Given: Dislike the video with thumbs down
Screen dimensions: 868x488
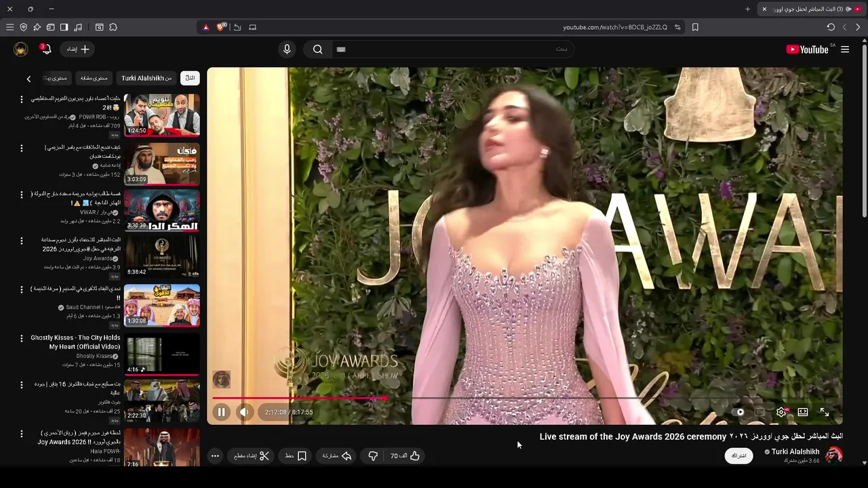Looking at the screenshot, I should [373, 456].
